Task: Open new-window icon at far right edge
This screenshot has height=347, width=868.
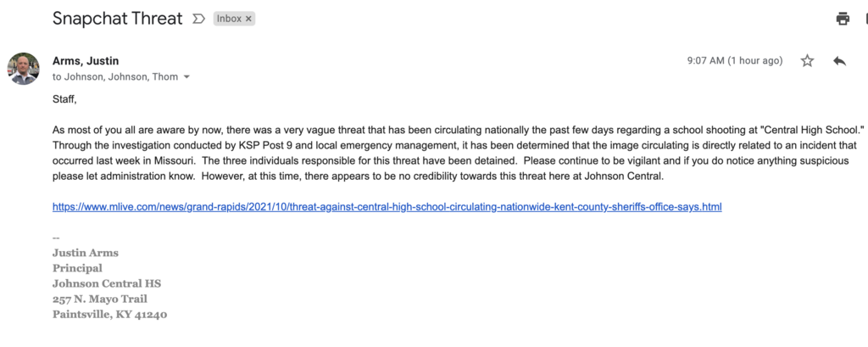Action: point(865,19)
